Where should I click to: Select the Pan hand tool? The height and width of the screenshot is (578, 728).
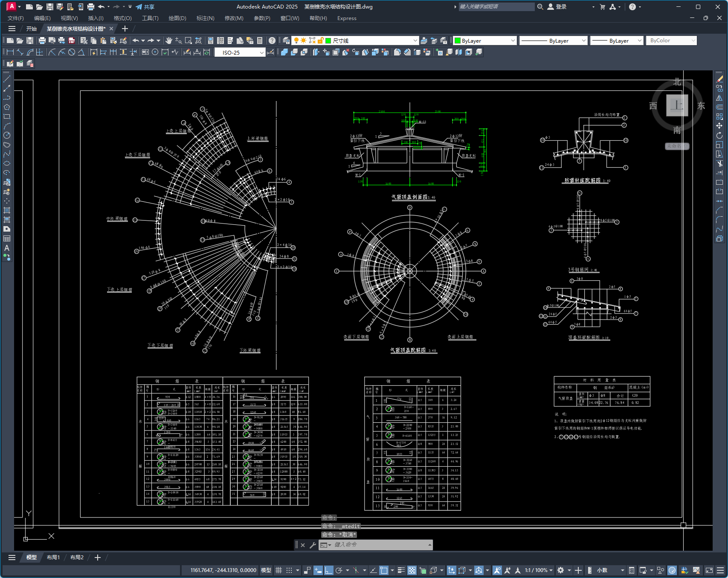pos(169,41)
